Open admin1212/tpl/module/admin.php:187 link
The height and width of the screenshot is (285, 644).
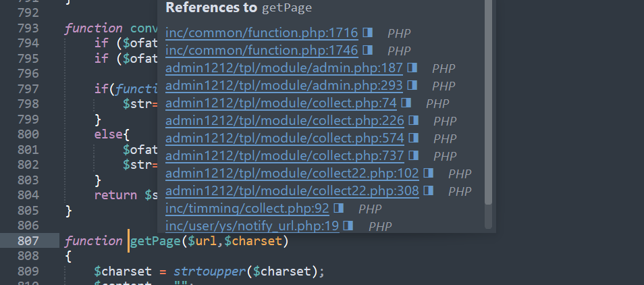(x=284, y=68)
